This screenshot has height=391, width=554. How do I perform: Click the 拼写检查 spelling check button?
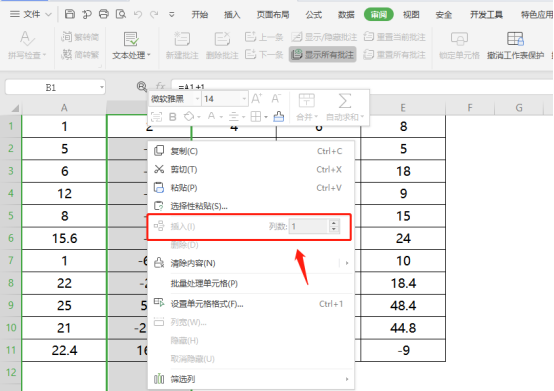click(27, 45)
